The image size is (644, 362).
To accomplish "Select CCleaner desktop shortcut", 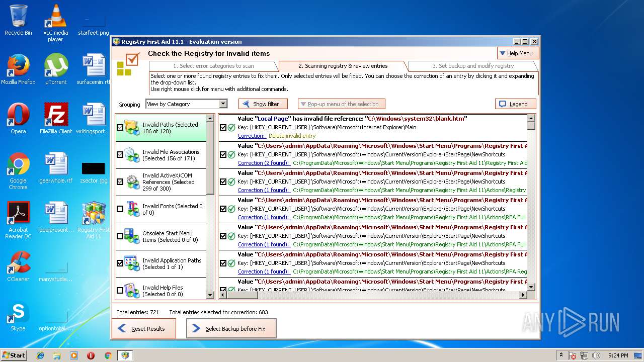I will (x=18, y=266).
